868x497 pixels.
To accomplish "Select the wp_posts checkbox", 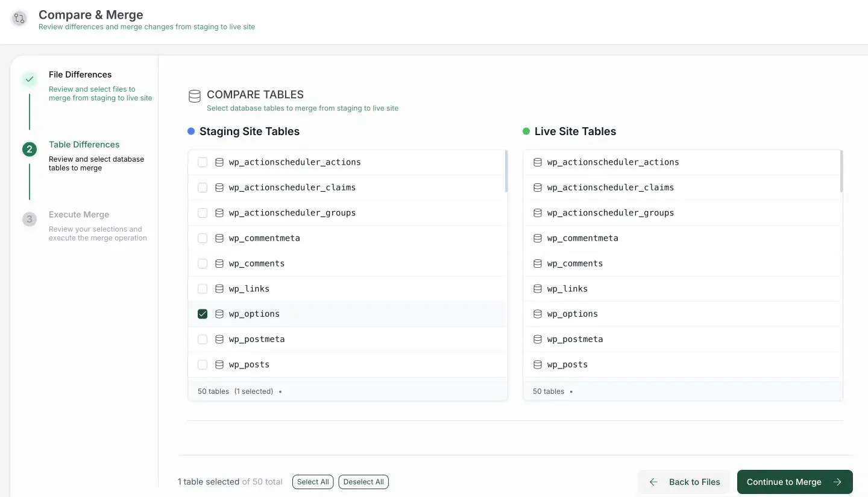I will pyautogui.click(x=203, y=365).
